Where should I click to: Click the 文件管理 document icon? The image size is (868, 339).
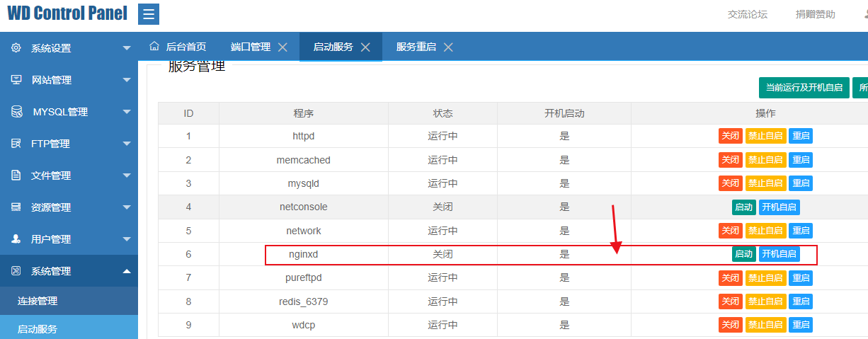(16, 176)
